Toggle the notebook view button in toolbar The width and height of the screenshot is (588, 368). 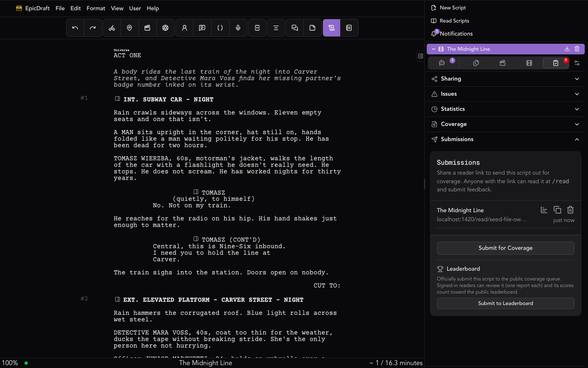pyautogui.click(x=349, y=28)
